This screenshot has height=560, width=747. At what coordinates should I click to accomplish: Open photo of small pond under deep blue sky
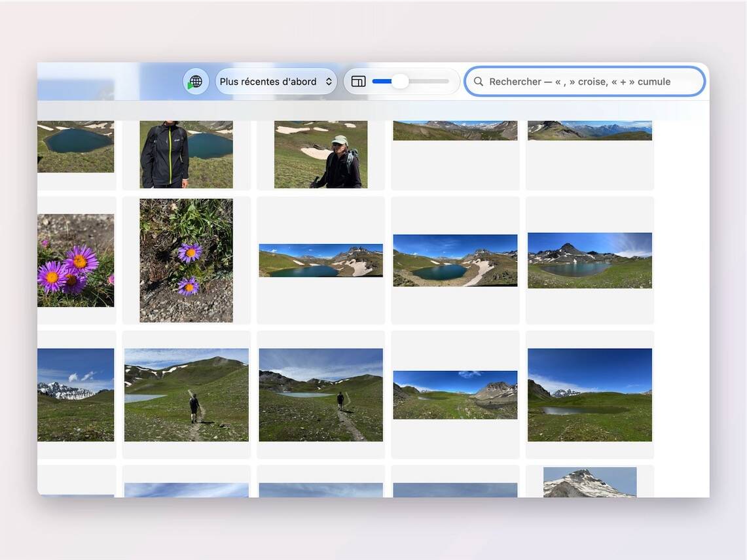coord(590,394)
